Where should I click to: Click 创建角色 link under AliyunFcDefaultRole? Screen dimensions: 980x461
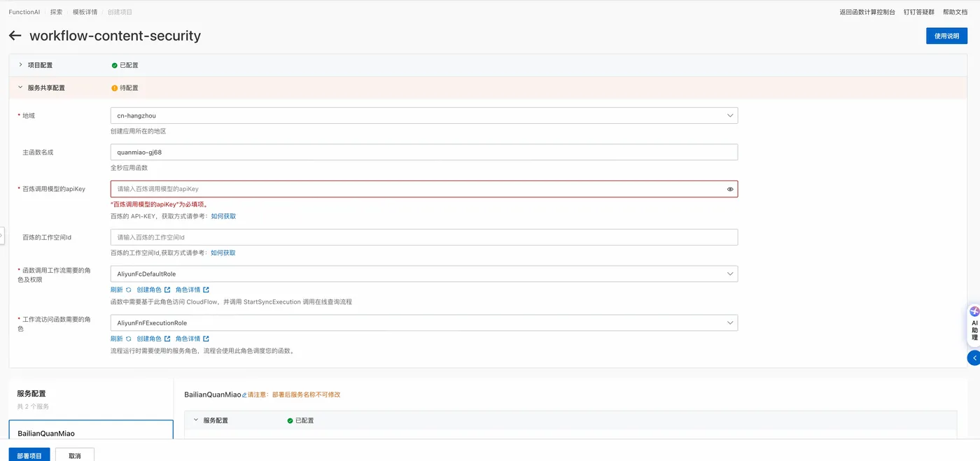click(x=149, y=290)
